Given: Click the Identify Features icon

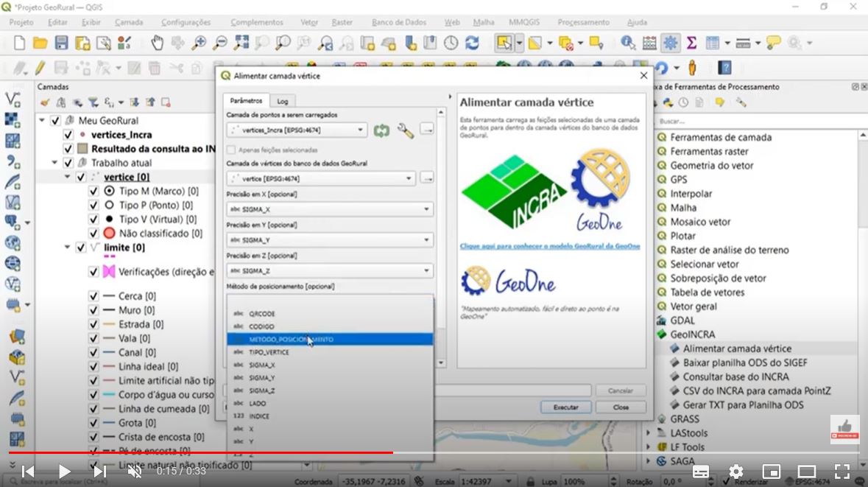Looking at the screenshot, I should (627, 43).
